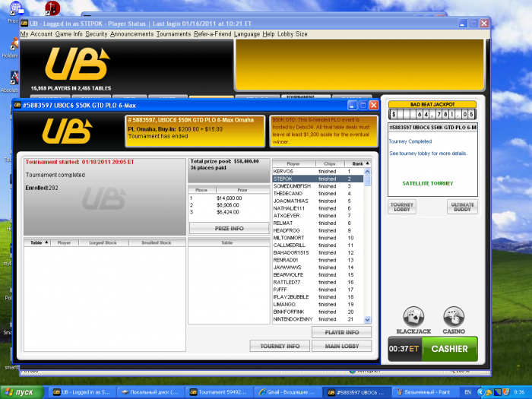The image size is (532, 399).
Task: Click UB icon in main lobby title bar
Action: coord(24,24)
